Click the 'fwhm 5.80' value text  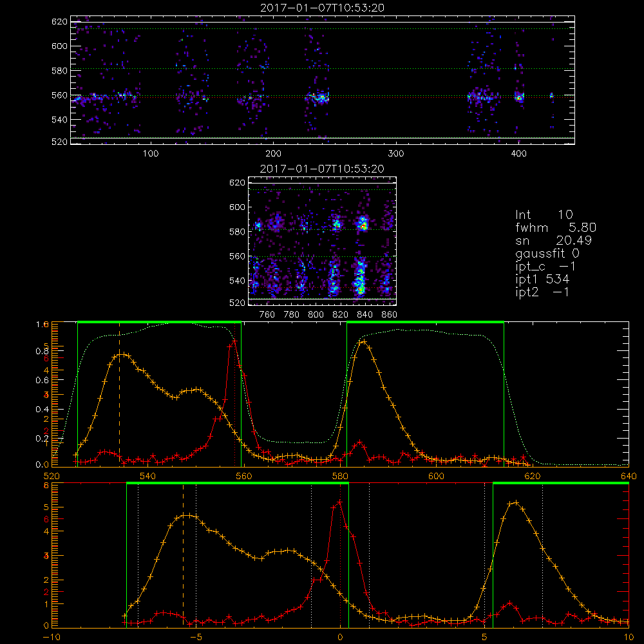556,227
